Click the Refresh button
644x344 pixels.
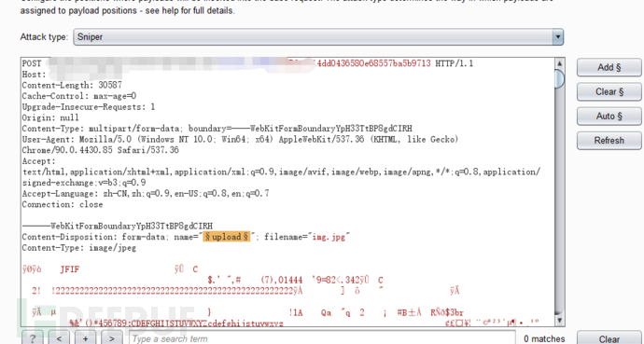pos(609,141)
